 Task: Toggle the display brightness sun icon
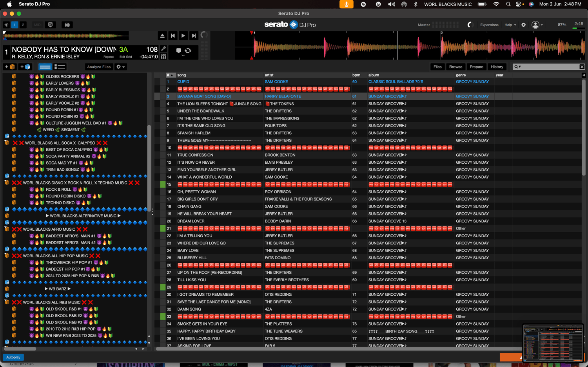coord(6,25)
